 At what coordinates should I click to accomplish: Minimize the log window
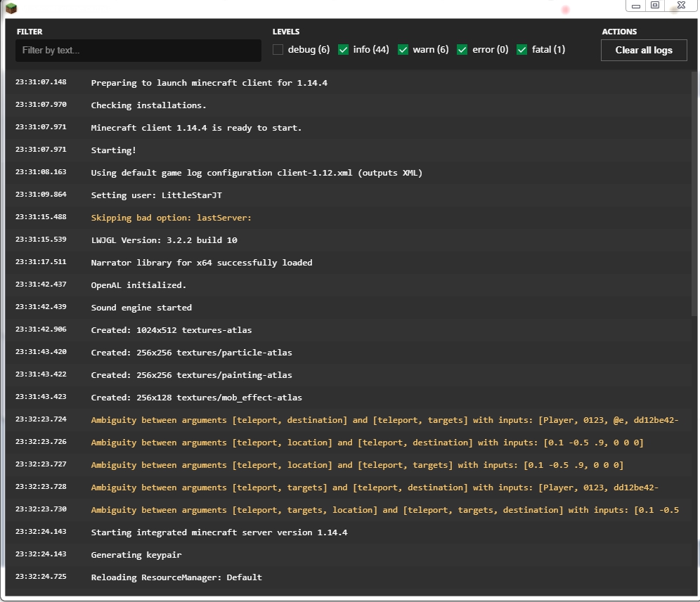(635, 6)
